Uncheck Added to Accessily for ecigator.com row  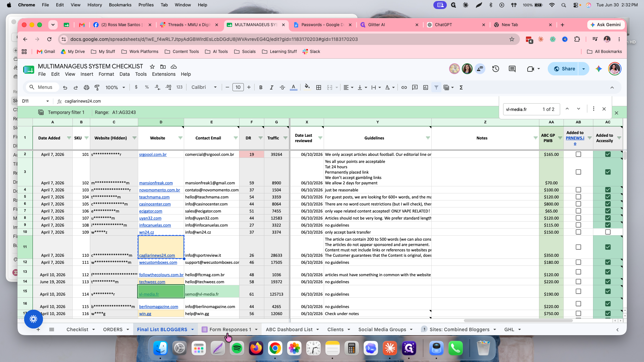tap(608, 211)
